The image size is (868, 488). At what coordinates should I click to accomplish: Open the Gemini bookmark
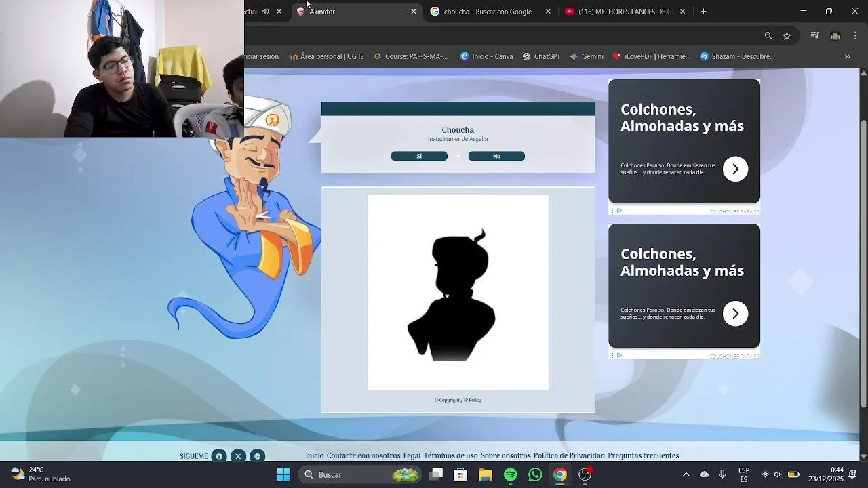point(587,56)
